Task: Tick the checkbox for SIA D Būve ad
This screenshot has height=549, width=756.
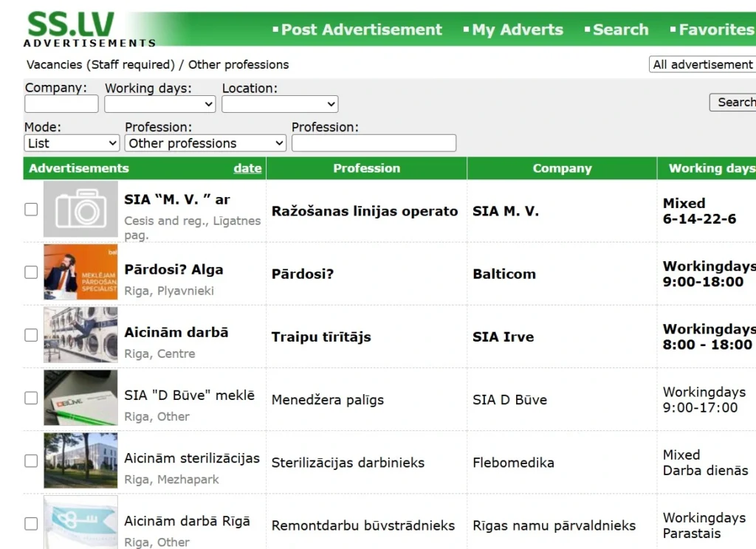Action: (31, 398)
